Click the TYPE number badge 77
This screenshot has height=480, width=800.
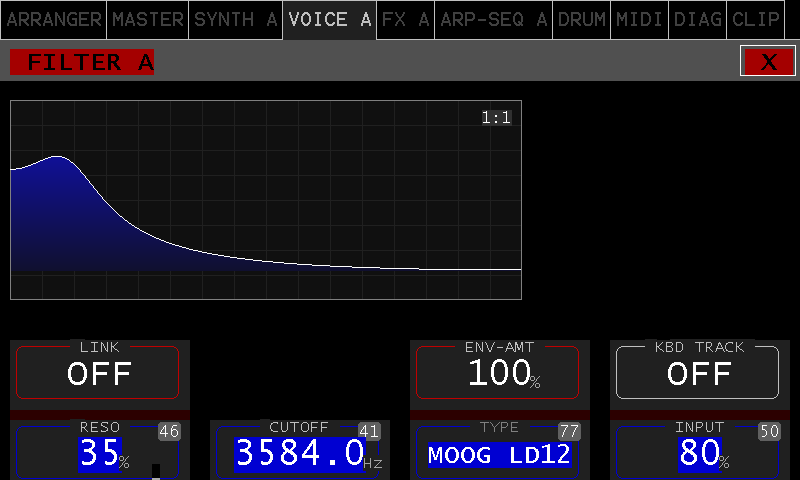(x=569, y=432)
